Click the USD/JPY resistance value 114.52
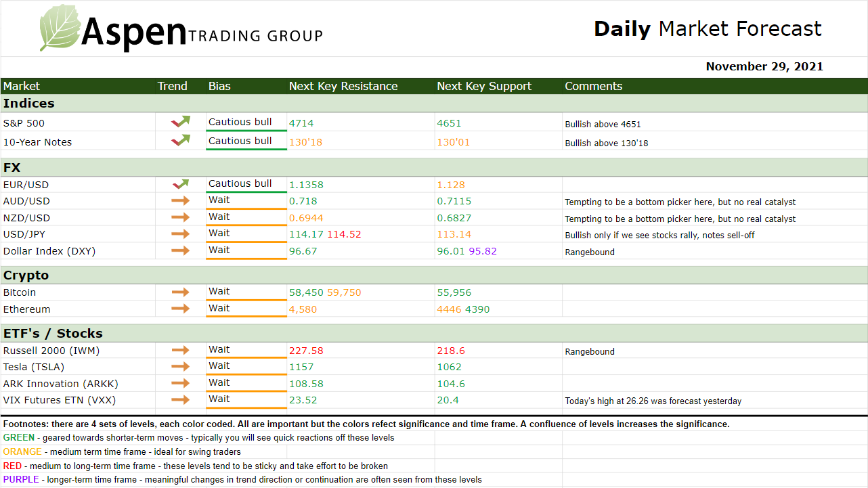This screenshot has width=868, height=488. coord(344,234)
